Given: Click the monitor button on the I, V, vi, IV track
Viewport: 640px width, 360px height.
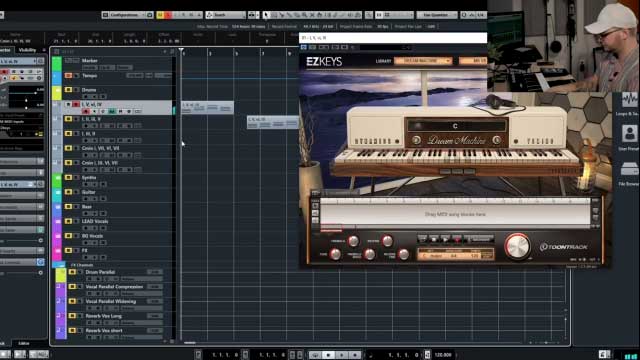Looking at the screenshot, I should (x=94, y=111).
